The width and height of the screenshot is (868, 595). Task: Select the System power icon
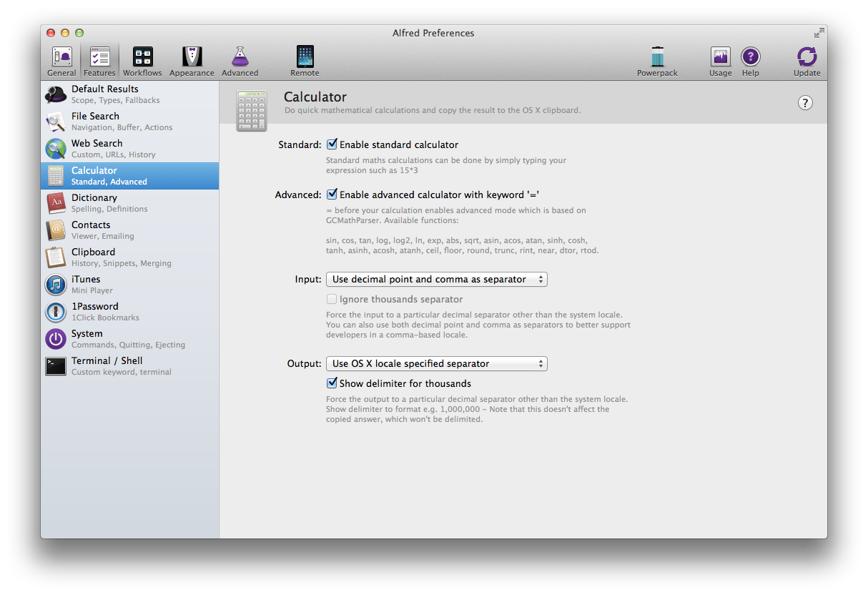56,339
